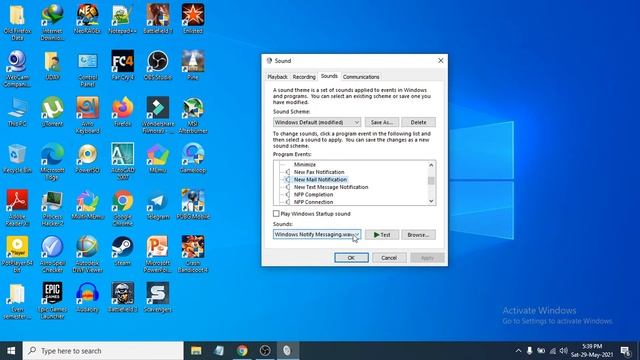This screenshot has width=640, height=360.
Task: Open the Internet Download Manager desktop icon
Action: tap(52, 22)
